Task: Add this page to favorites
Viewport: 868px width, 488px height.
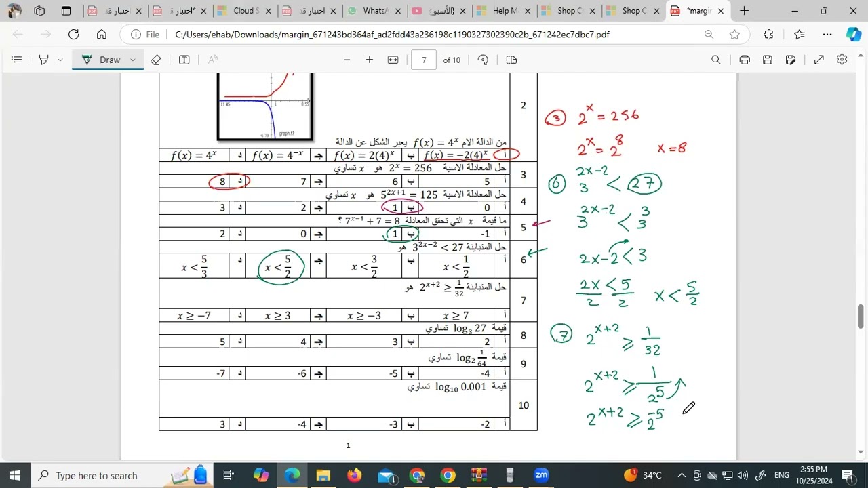Action: [x=734, y=35]
